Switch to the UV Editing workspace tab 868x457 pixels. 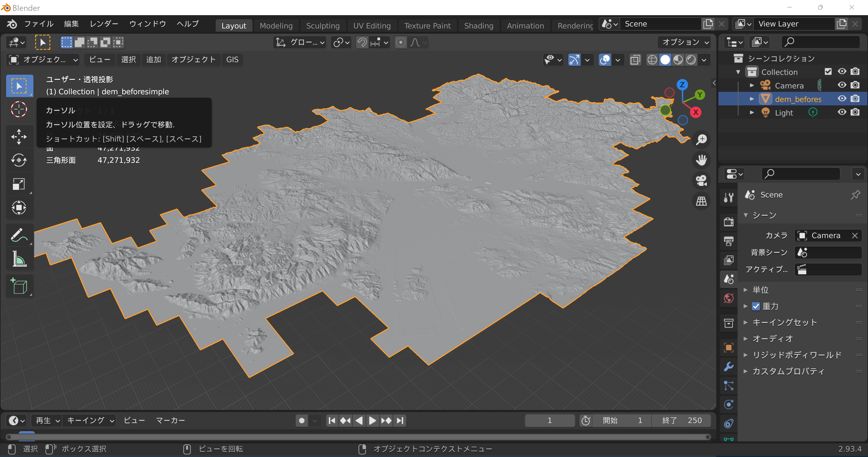click(x=372, y=26)
